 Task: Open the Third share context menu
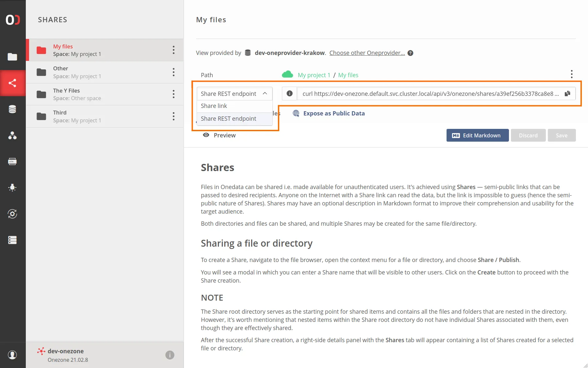pos(173,116)
